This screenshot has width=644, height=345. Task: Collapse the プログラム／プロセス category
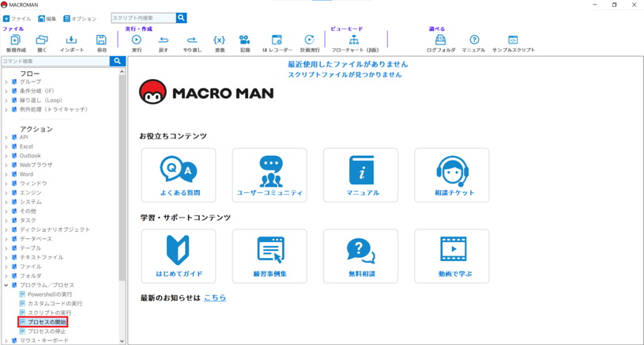pyautogui.click(x=6, y=285)
